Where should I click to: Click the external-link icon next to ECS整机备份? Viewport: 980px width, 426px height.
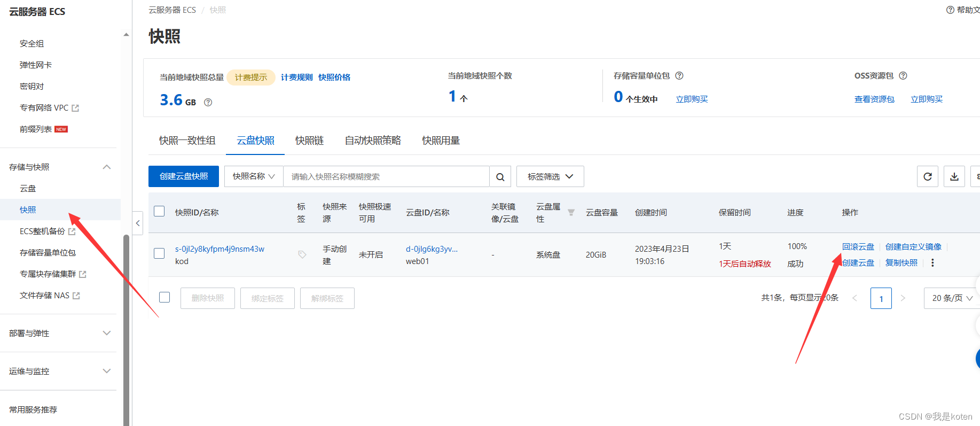tap(72, 231)
